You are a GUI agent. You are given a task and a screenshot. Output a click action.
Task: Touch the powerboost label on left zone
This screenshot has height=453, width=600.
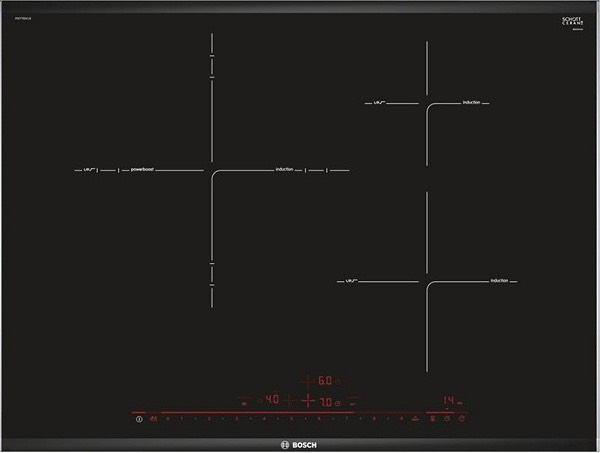click(x=142, y=170)
